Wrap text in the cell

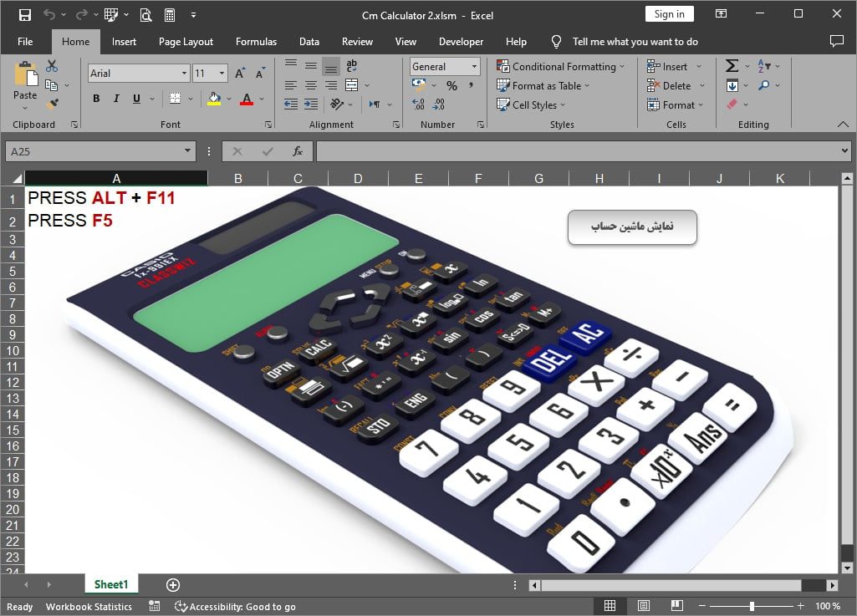click(x=352, y=65)
